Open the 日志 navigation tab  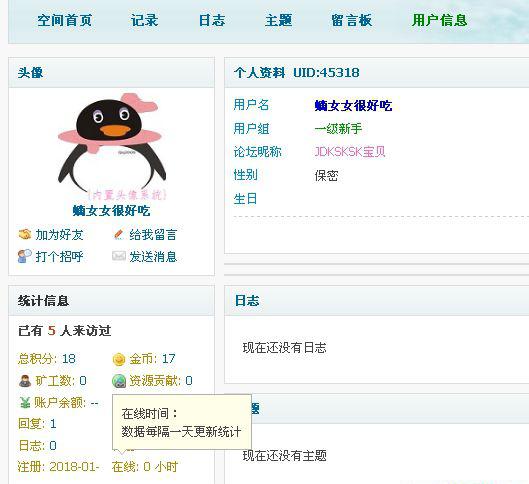[x=212, y=20]
